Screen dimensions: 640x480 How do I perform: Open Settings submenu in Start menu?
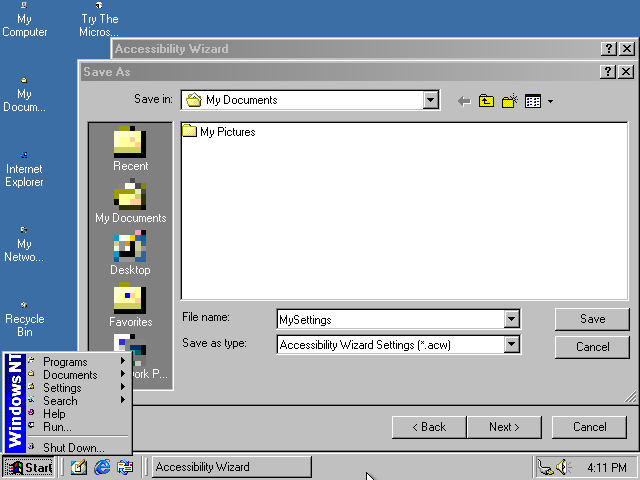pyautogui.click(x=77, y=388)
